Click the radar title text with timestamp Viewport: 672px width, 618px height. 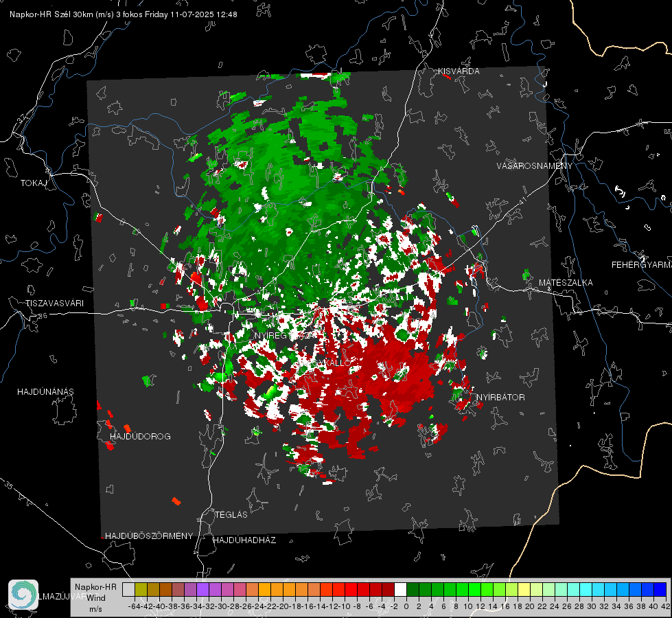[x=124, y=14]
